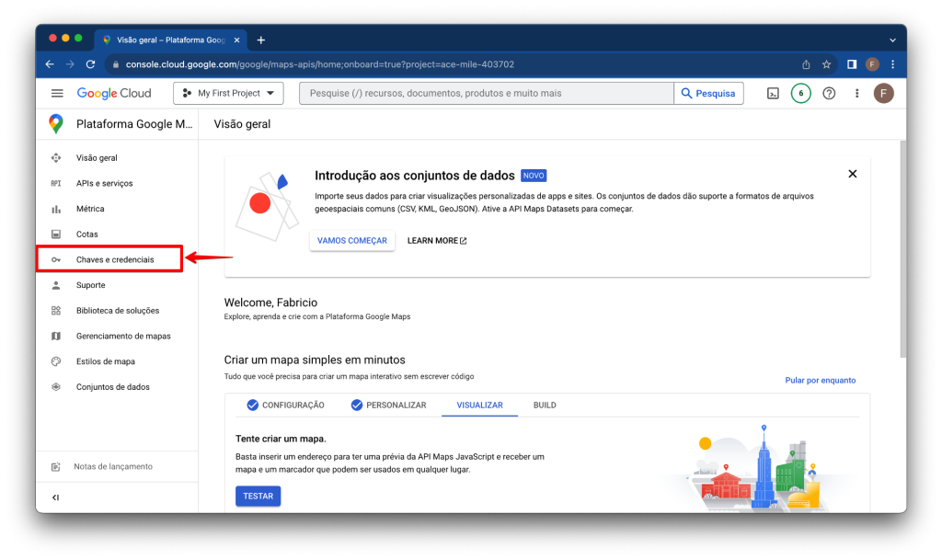This screenshot has height=560, width=942.
Task: Open the Chrome three-dot menu
Action: [892, 64]
